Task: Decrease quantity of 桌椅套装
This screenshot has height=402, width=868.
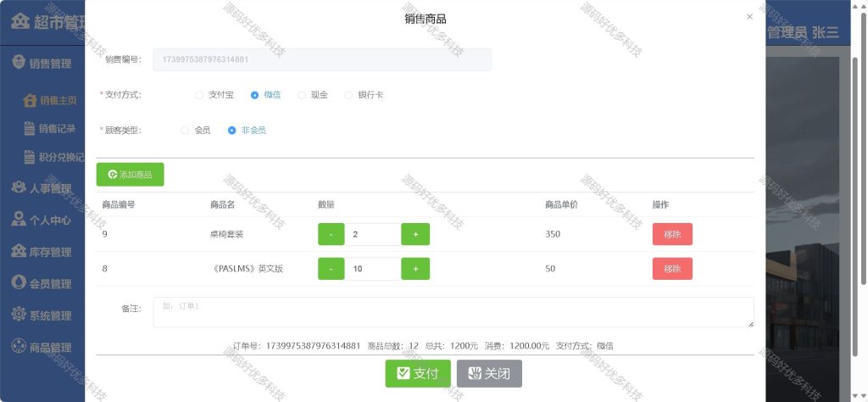Action: (331, 234)
